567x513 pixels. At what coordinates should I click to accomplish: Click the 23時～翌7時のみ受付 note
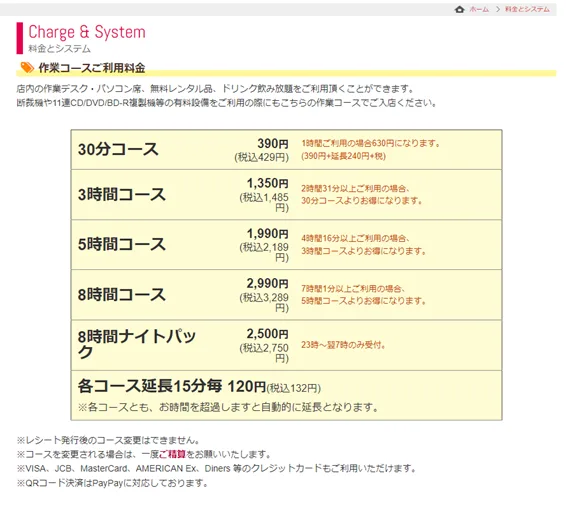tap(343, 345)
